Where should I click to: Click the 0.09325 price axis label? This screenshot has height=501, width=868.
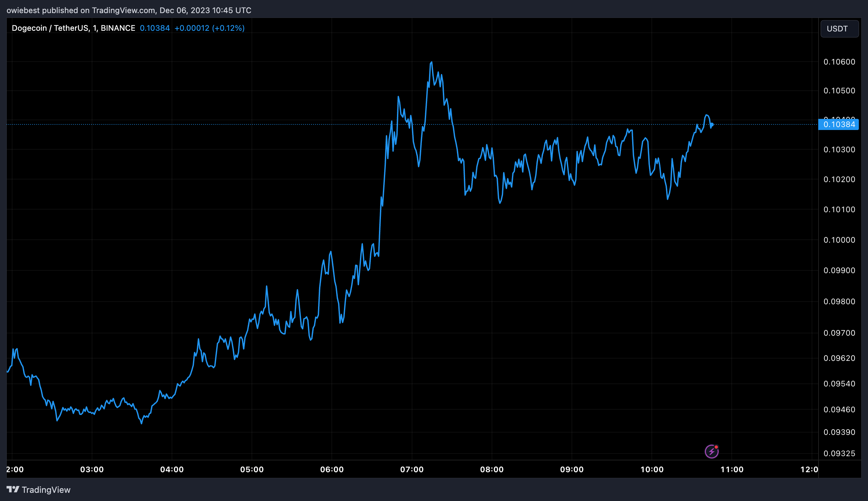click(839, 454)
